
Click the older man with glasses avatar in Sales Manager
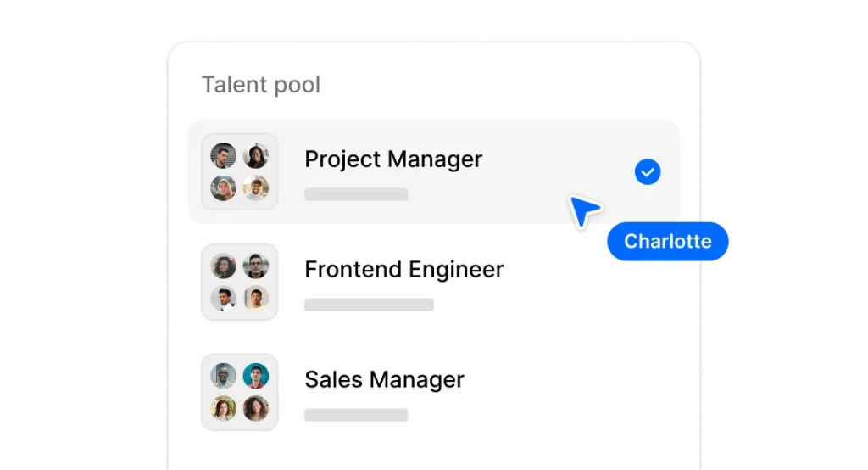[223, 376]
